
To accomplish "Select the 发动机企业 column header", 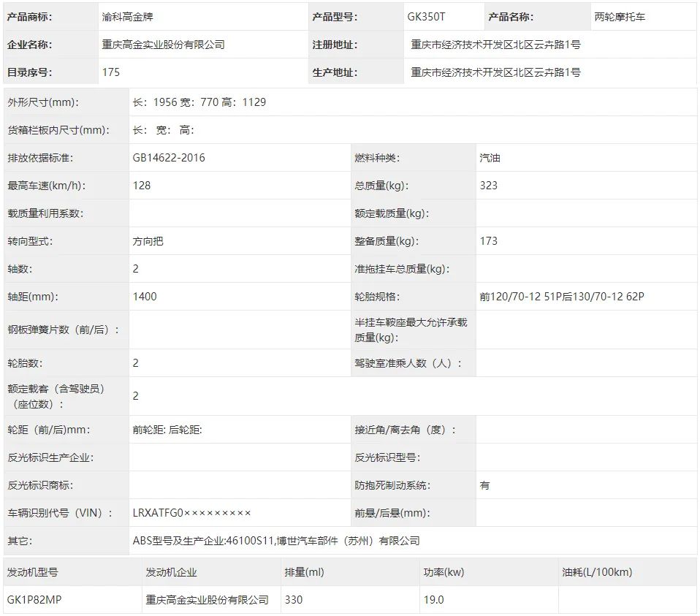I will tap(172, 572).
